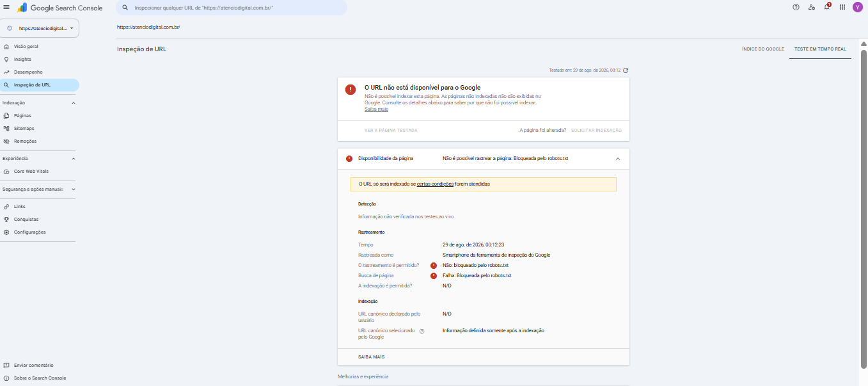This screenshot has width=868, height=386.
Task: Select the Teste em tempo real tab
Action: pos(820,49)
